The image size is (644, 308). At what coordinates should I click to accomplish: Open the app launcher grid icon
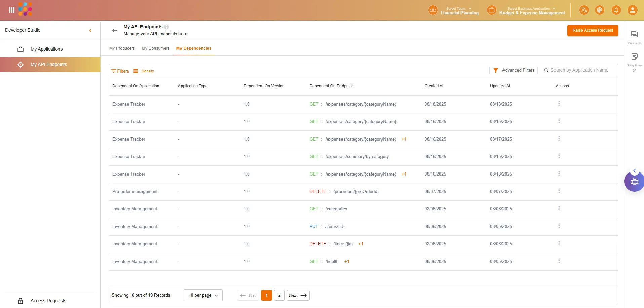click(12, 10)
